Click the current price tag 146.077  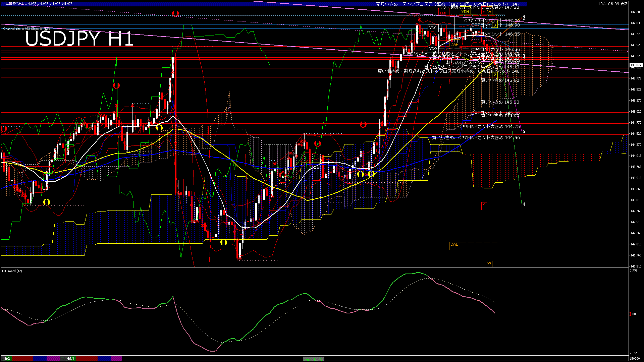pyautogui.click(x=636, y=65)
